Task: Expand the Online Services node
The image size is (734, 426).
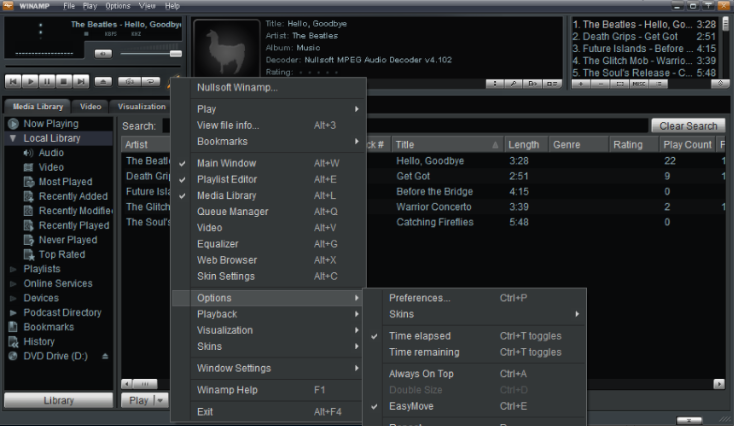Action: click(13, 284)
